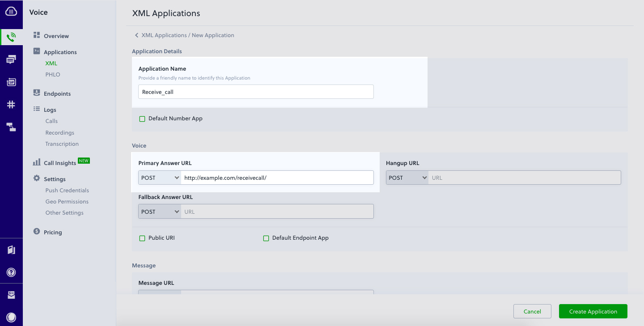The width and height of the screenshot is (644, 326).
Task: Change the Hangup URL POST dropdown
Action: 407,177
